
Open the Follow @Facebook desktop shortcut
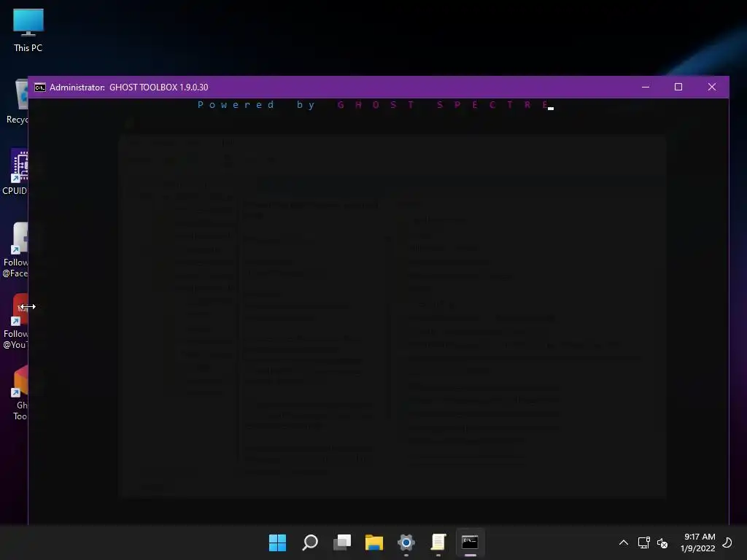click(18, 249)
